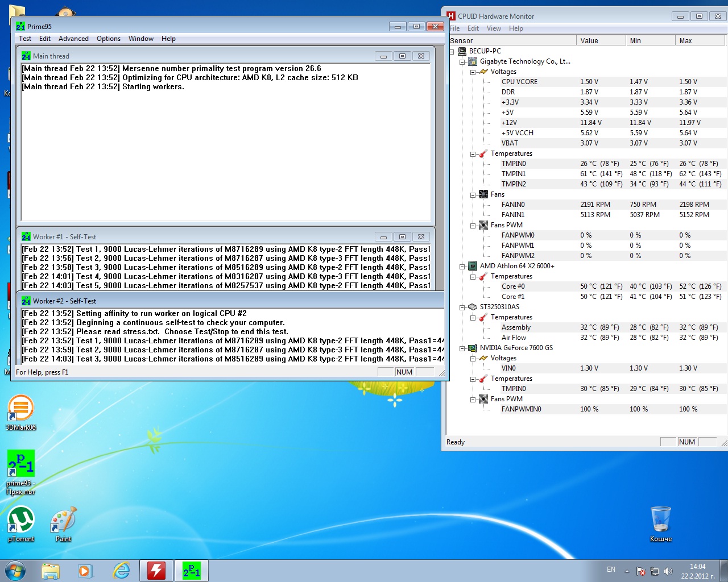
Task: Click the Max column header
Action: 700,40
